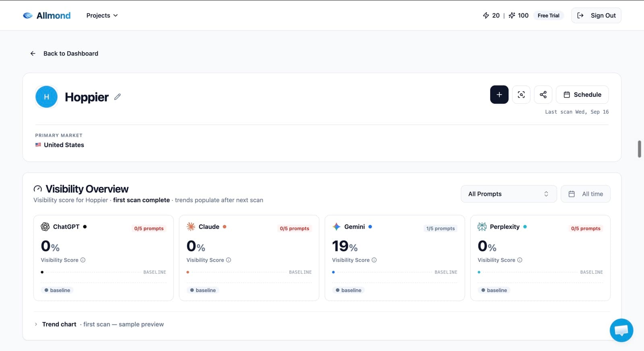Click Claude baseline timeline marker dot
Viewport: 644px width, 351px height.
[x=188, y=272]
